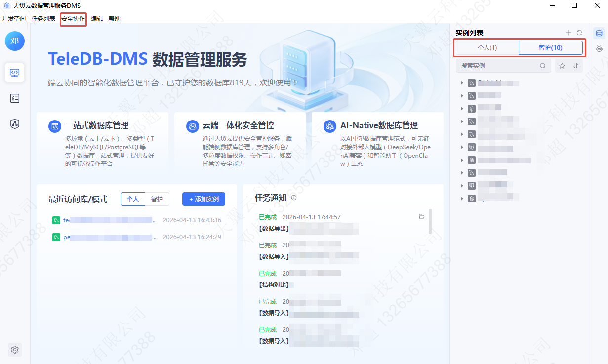Screen dimensions: 608x364
Task: Select 智护 in 最近访问库/模式
Action: [x=157, y=199]
